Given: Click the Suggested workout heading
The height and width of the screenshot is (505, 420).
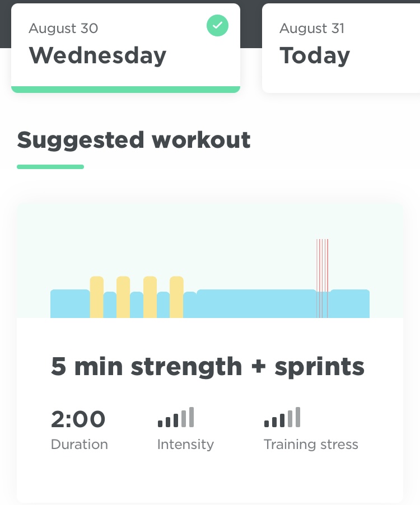Looking at the screenshot, I should pyautogui.click(x=134, y=140).
